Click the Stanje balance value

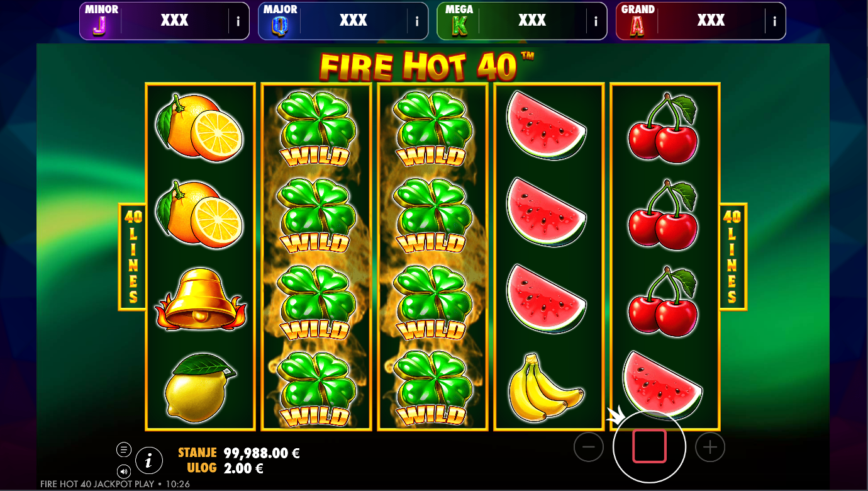(x=262, y=453)
